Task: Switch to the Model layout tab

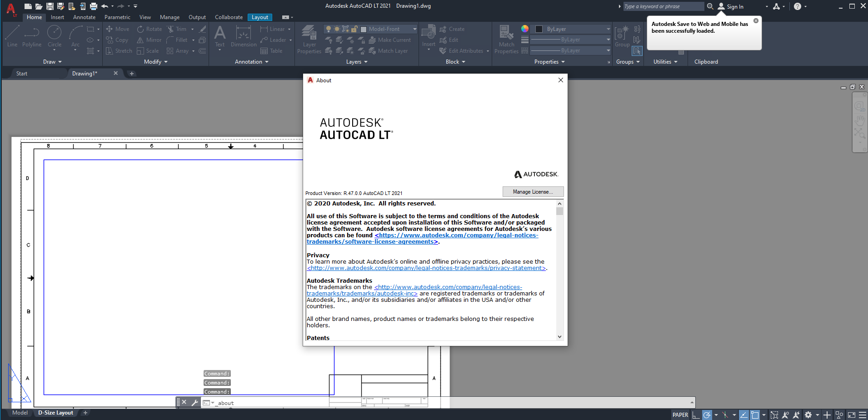Action: coord(20,413)
